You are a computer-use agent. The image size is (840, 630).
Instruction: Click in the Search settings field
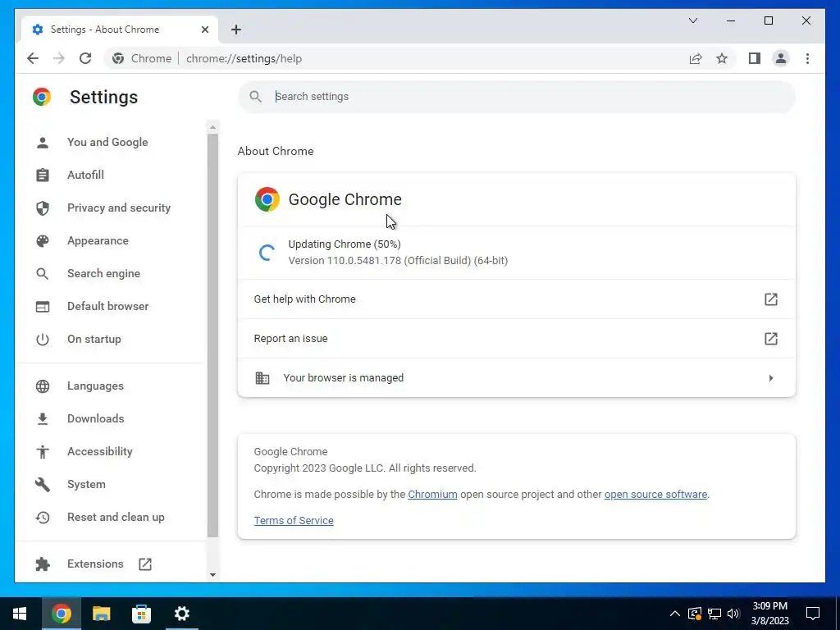pos(517,97)
